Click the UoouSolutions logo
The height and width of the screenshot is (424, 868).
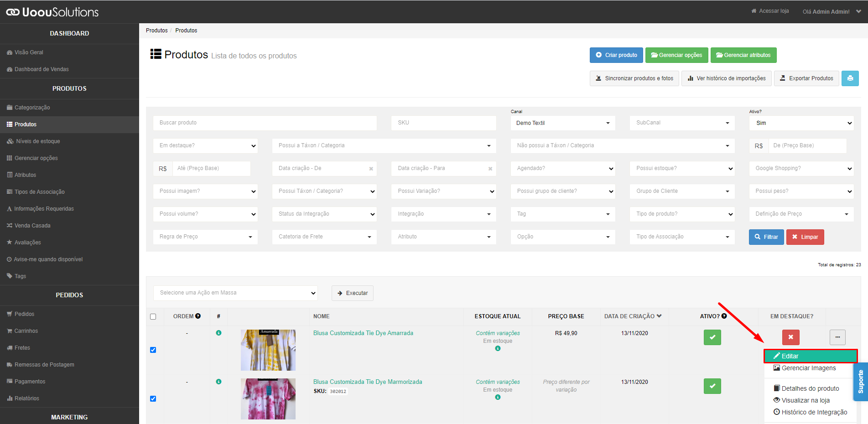(x=52, y=12)
